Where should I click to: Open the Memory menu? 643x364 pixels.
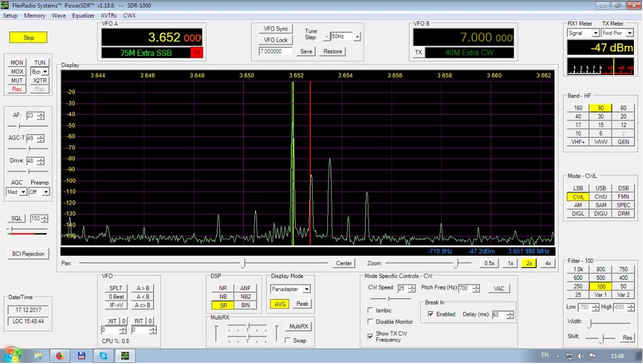[x=34, y=16]
